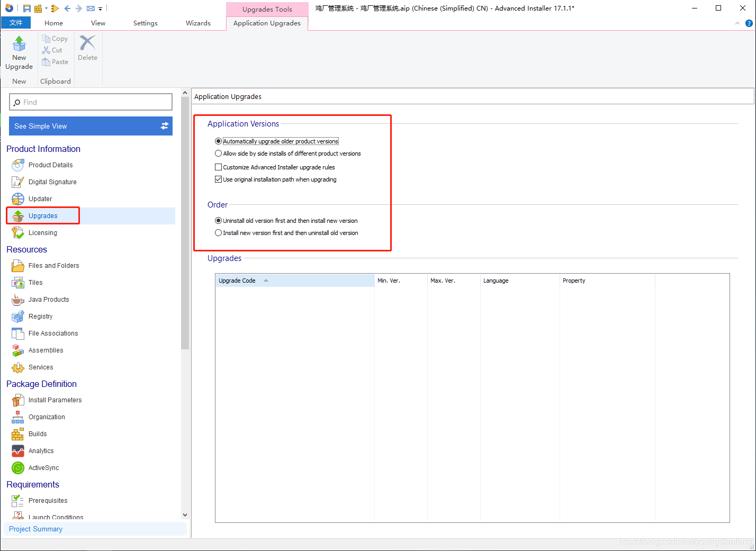The image size is (756, 551).
Task: Select Uninstall old version first option
Action: coord(218,221)
